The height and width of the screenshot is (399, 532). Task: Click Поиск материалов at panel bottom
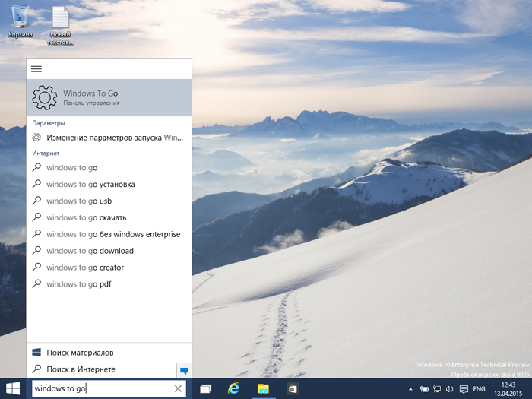pyautogui.click(x=109, y=353)
